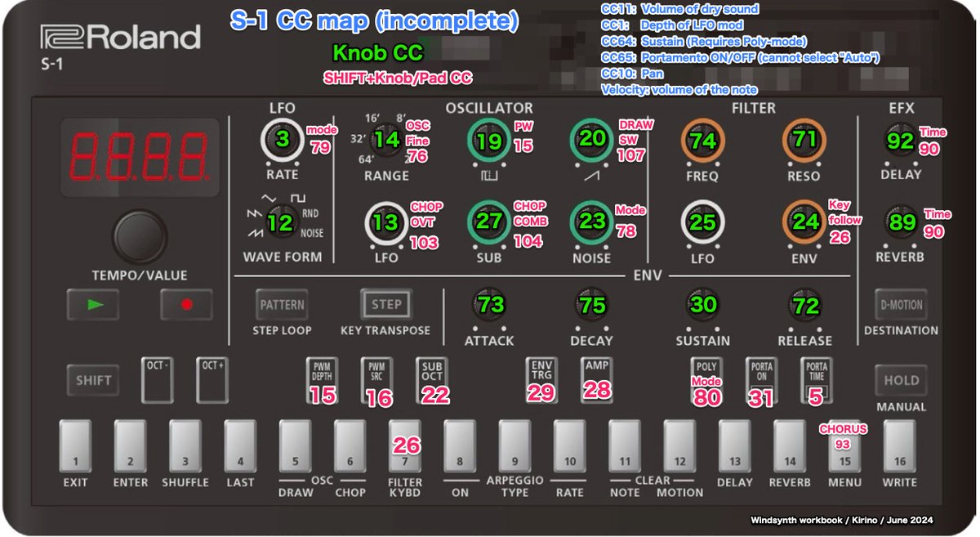Click step pad 2 labeled ENTER
Screen dimensions: 980x537
(x=130, y=445)
